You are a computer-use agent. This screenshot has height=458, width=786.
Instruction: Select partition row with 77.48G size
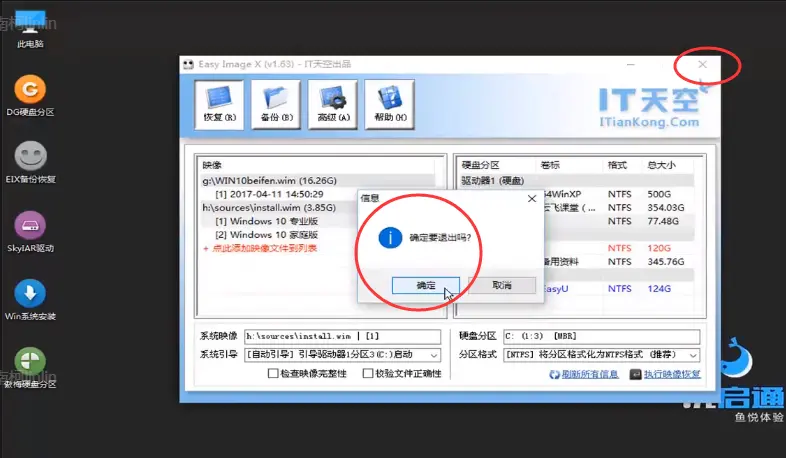coord(620,221)
